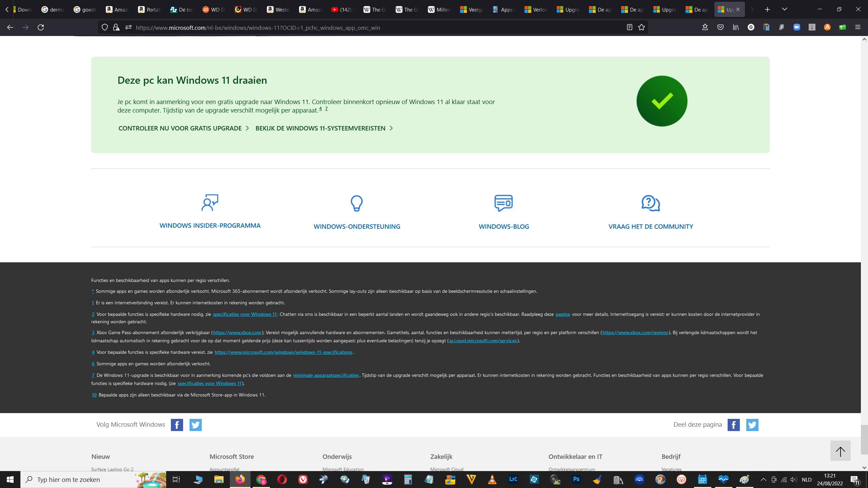The image size is (868, 488).
Task: Expand the list all tabs dropdown
Action: coord(784,9)
